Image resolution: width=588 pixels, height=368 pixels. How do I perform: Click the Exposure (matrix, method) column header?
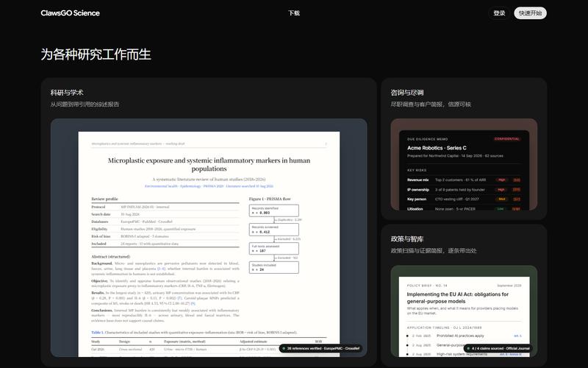click(x=185, y=342)
